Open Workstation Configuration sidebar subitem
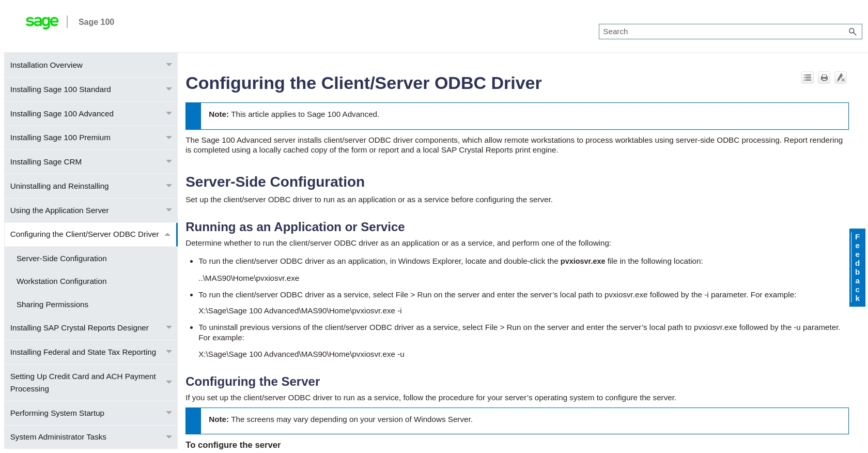 click(61, 281)
